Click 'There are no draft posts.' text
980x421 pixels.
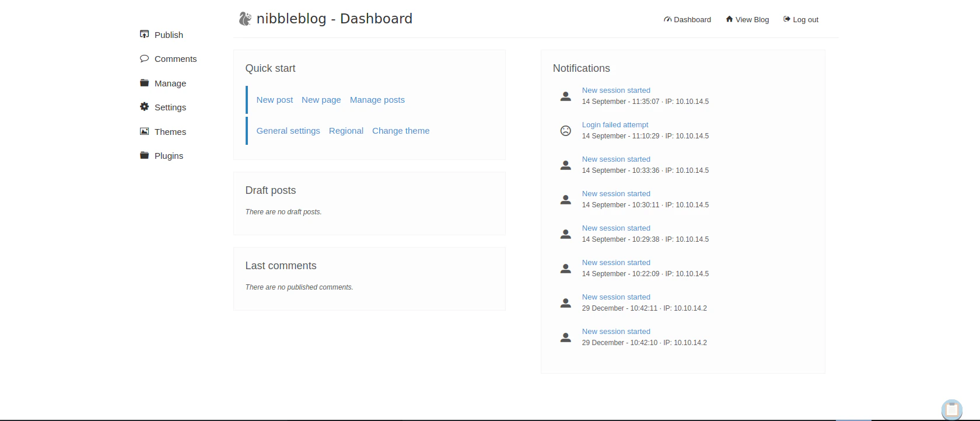(283, 212)
